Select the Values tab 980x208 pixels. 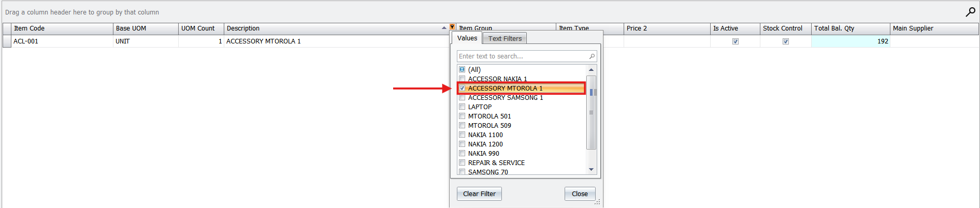[467, 38]
